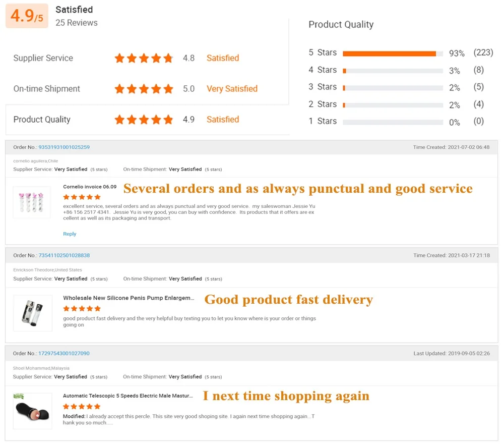The width and height of the screenshot is (504, 447).
Task: Open order number 93531931001025259
Action: point(64,147)
